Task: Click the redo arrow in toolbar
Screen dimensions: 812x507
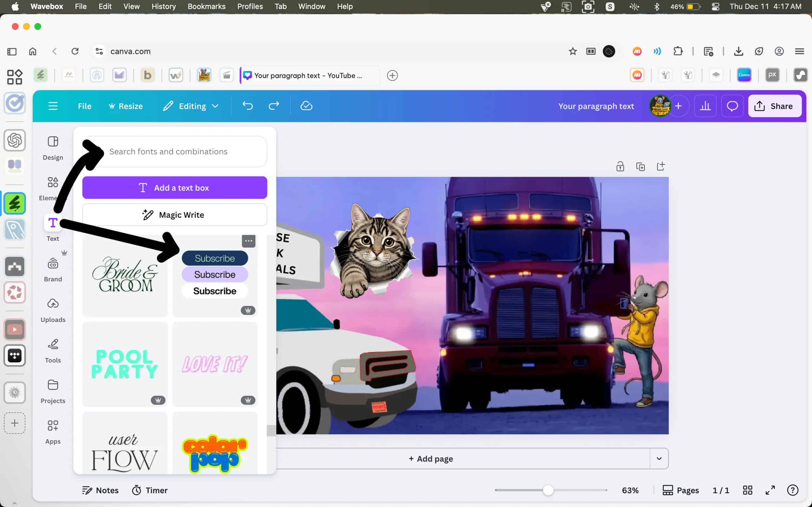Action: [x=274, y=106]
